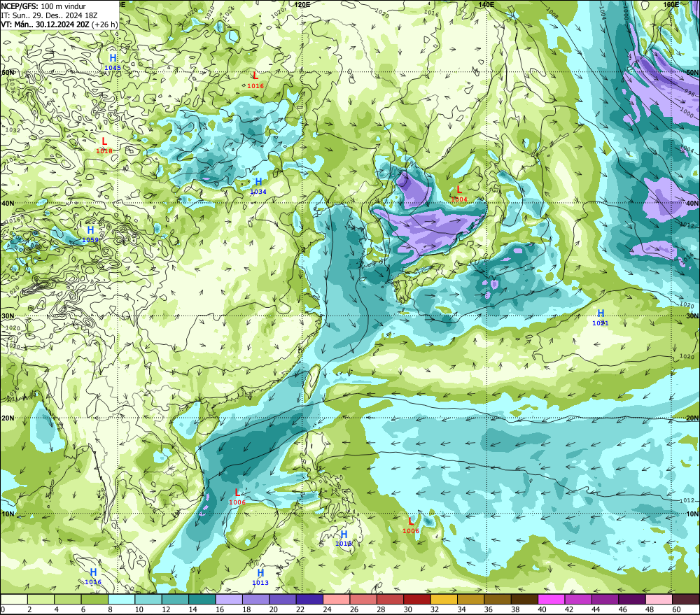Select the H 1013 high over Borneo
This screenshot has width=700, height=615.
click(260, 577)
